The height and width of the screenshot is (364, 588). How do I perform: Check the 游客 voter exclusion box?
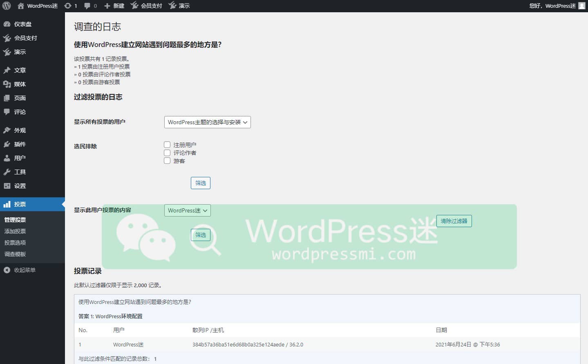tap(167, 161)
